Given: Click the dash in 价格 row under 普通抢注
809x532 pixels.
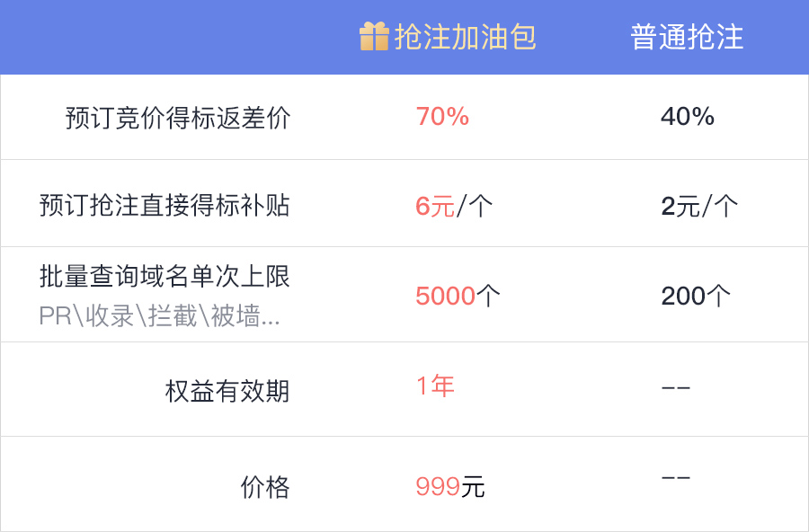Looking at the screenshot, I should tap(676, 478).
